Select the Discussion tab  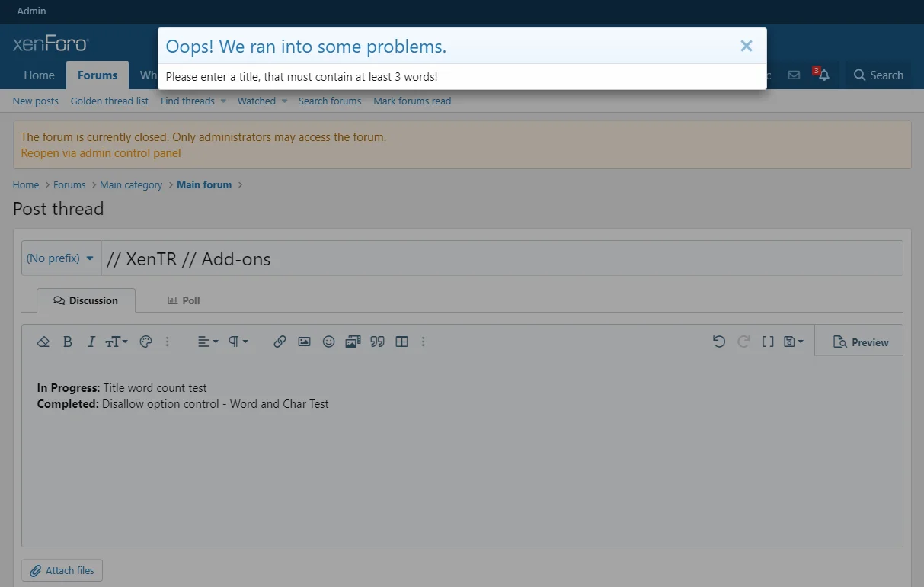[x=86, y=300]
